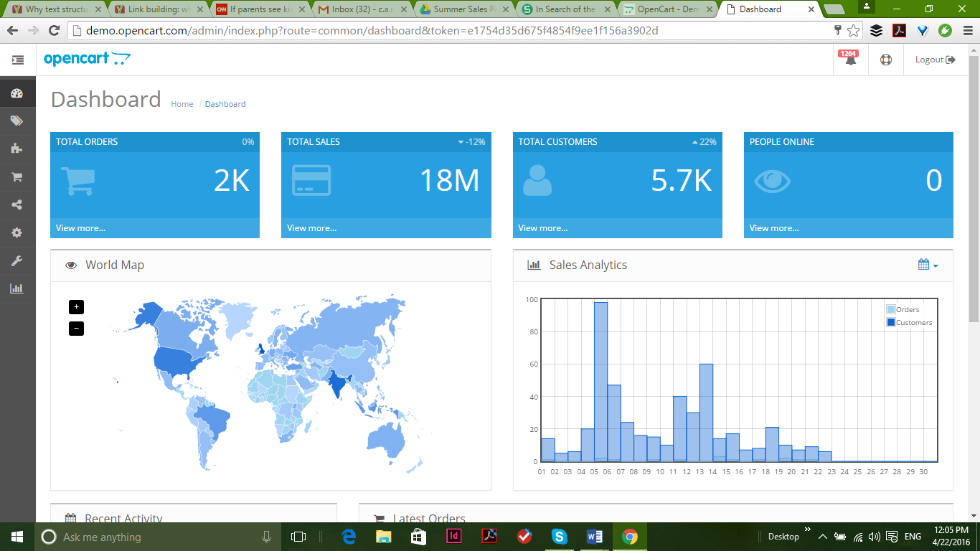The width and height of the screenshot is (980, 551).
Task: Click the Tools wrench icon in sidebar
Action: coord(17,261)
